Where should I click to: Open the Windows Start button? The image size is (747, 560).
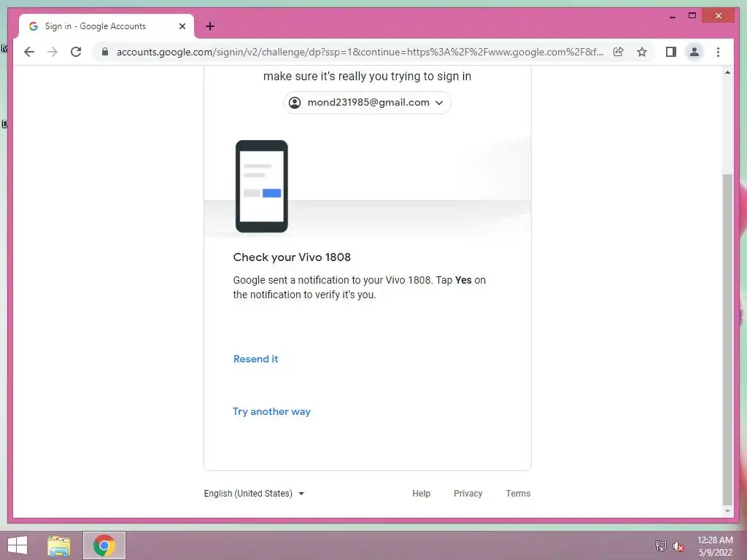(x=18, y=545)
